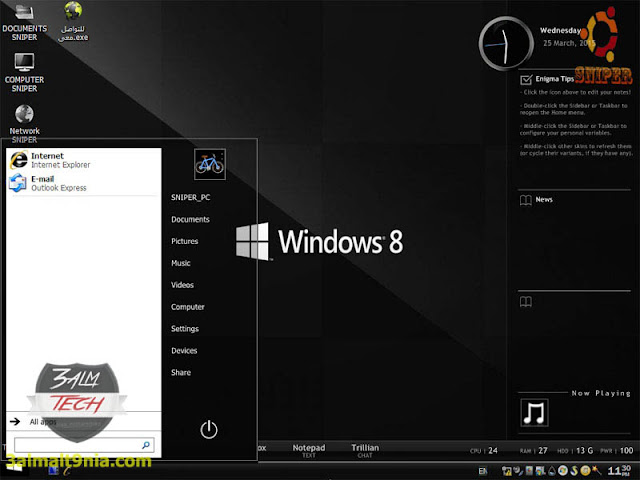Click the magic wand tray icon
The width and height of the screenshot is (640, 480).
597,471
